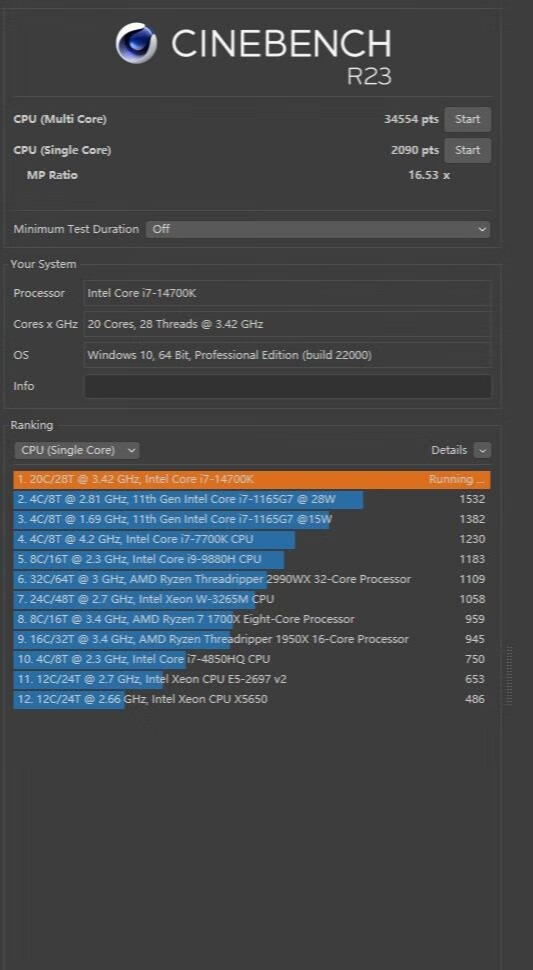Click the CPU (Single Core) label at top
533x970 pixels.
point(62,150)
